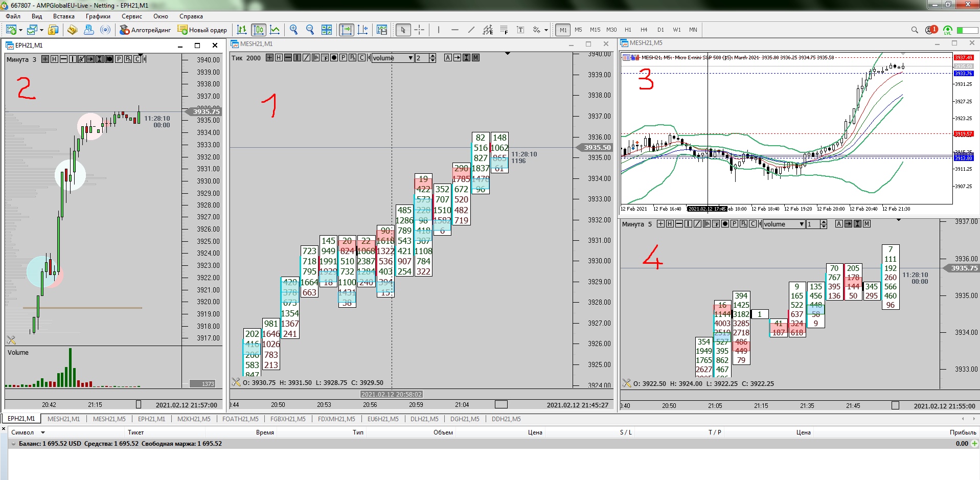
Task: Open the Символ column sort dropdown
Action: click(43, 432)
